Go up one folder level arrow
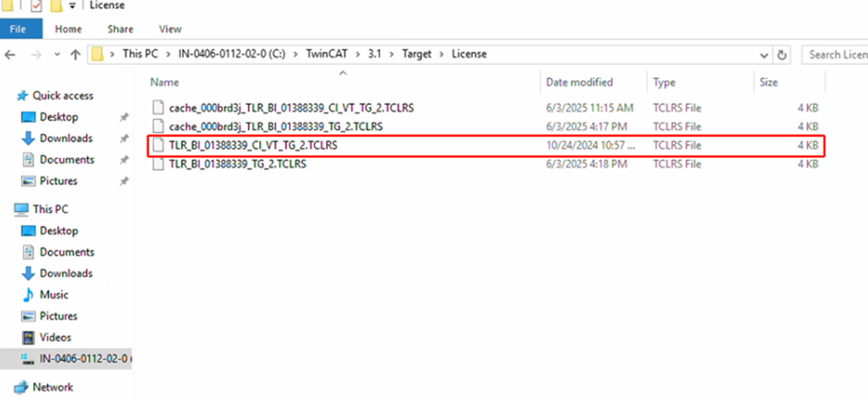 (75, 54)
